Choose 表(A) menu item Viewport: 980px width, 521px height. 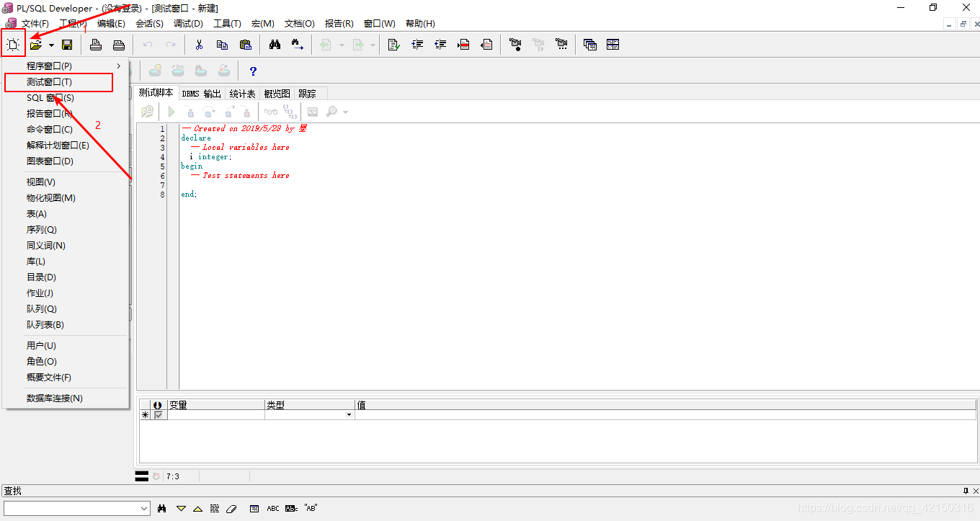click(x=66, y=214)
